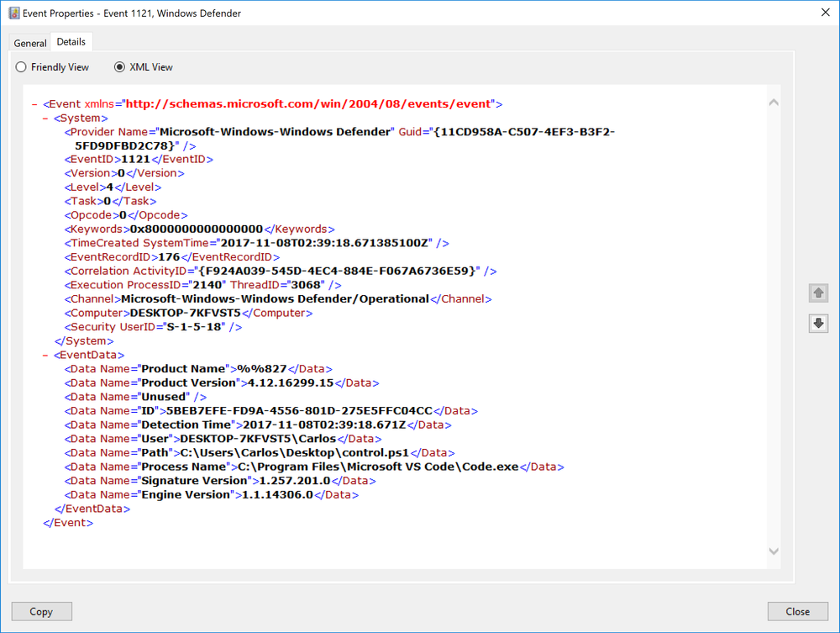The image size is (840, 633).
Task: Click the EventID value 1121
Action: [x=135, y=159]
